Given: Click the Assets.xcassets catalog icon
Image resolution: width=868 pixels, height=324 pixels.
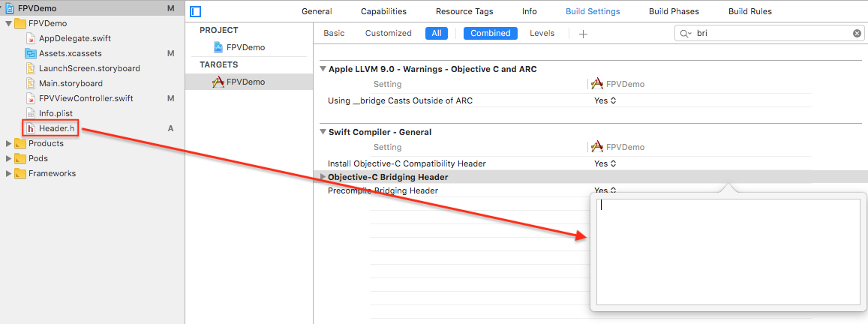Looking at the screenshot, I should pos(31,54).
